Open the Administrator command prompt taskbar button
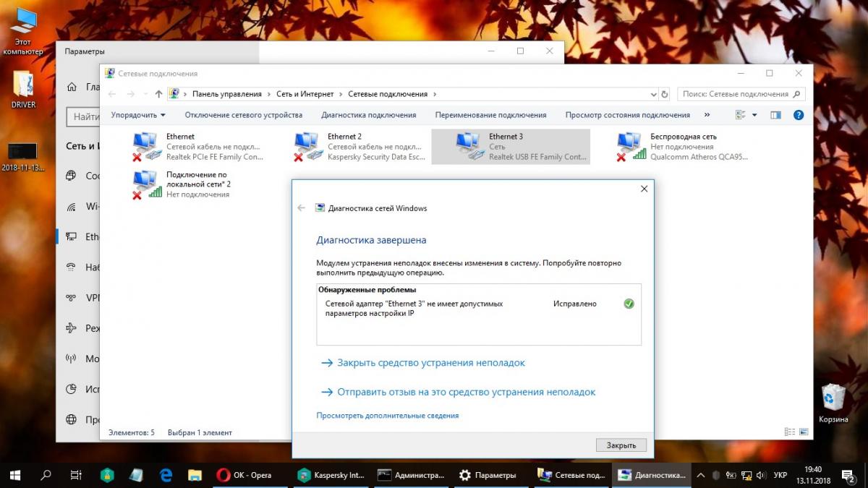The width and height of the screenshot is (868, 488). (412, 475)
